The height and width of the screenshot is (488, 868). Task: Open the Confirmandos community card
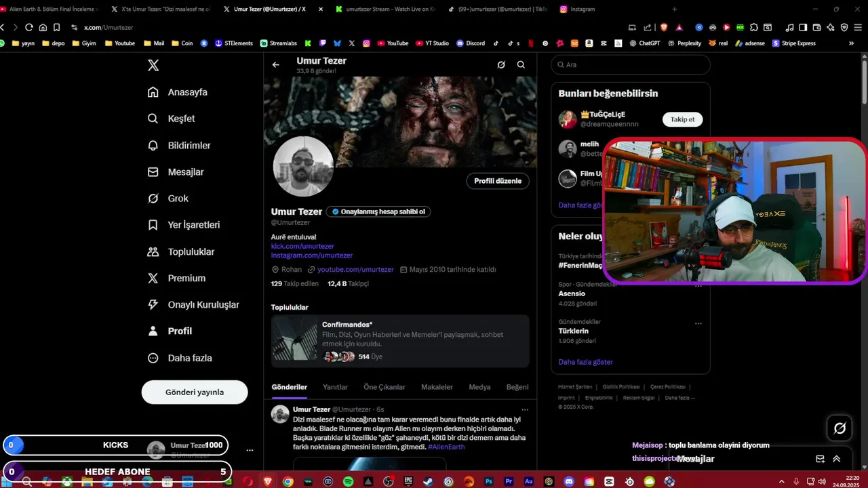(400, 341)
